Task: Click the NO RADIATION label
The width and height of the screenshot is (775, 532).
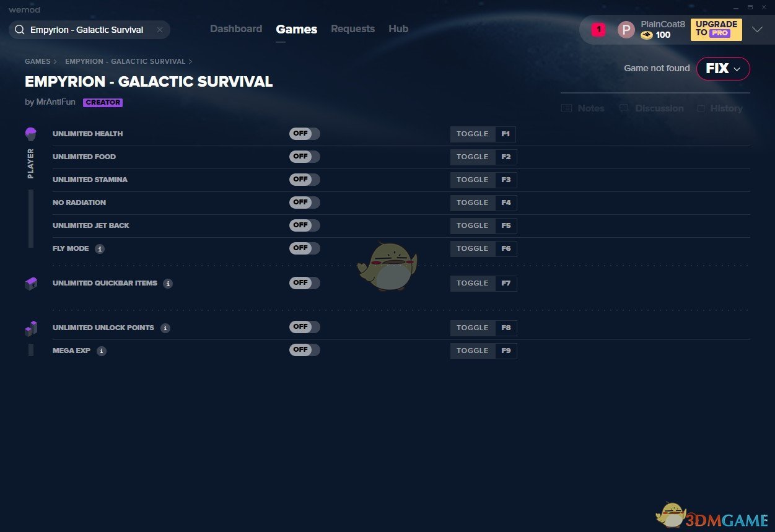Action: pos(79,203)
